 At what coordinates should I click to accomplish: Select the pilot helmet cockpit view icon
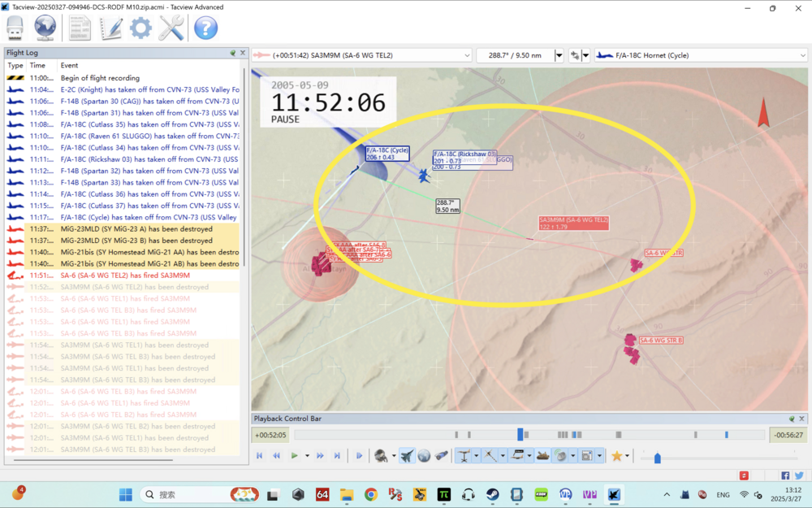coord(381,456)
